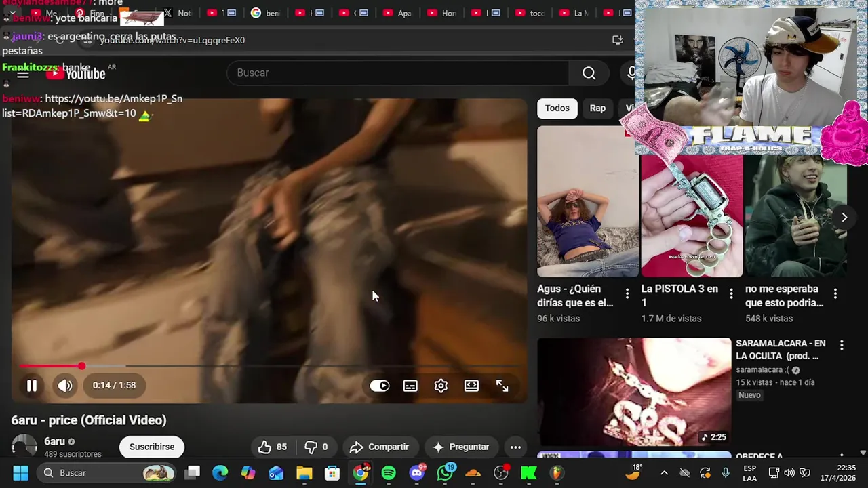868x488 pixels.
Task: Pause the video with the pause button
Action: pos(32,386)
